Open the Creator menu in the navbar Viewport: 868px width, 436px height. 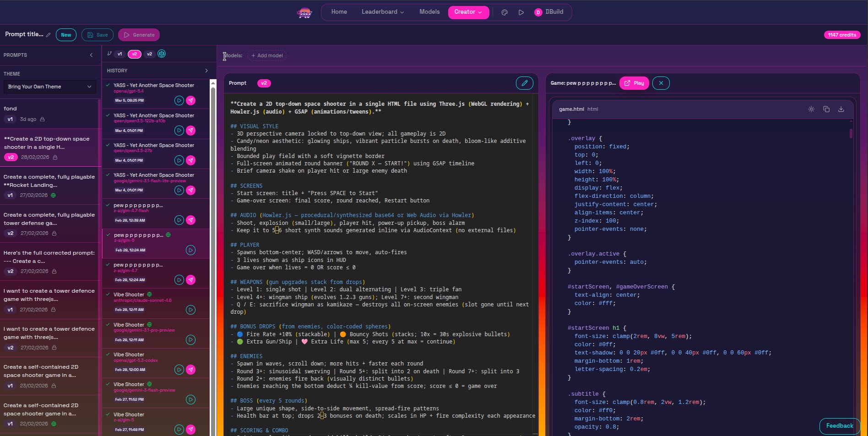[x=468, y=12]
